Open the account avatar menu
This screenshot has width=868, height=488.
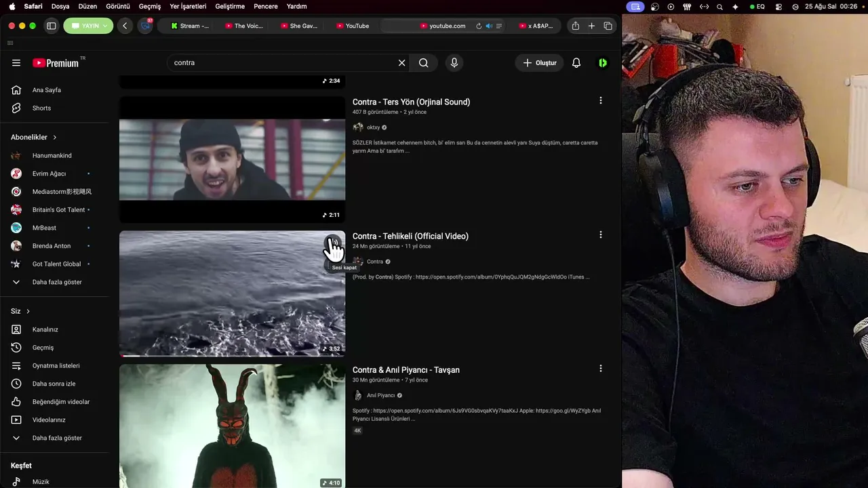pyautogui.click(x=603, y=63)
